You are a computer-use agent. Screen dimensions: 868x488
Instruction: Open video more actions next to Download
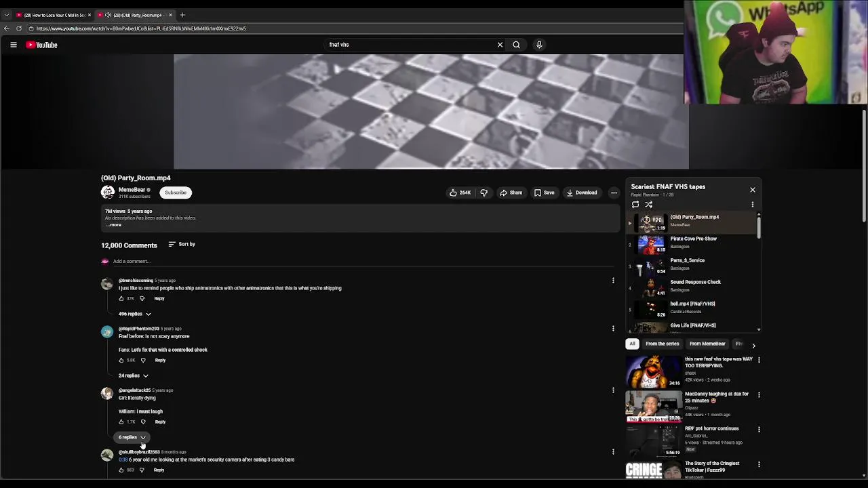click(x=614, y=192)
